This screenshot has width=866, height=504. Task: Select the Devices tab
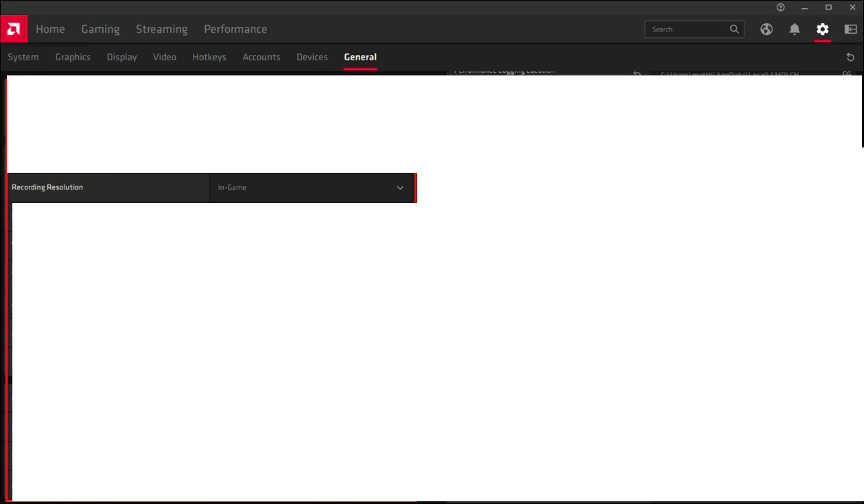click(x=312, y=57)
